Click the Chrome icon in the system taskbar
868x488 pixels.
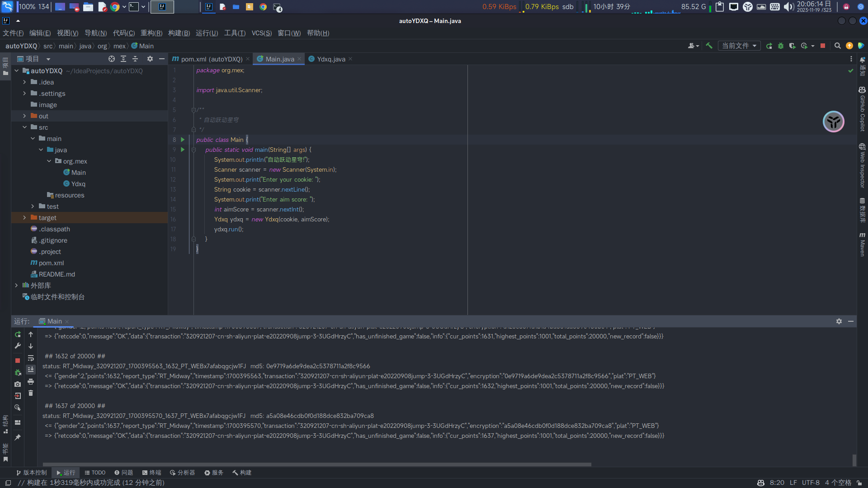click(115, 7)
